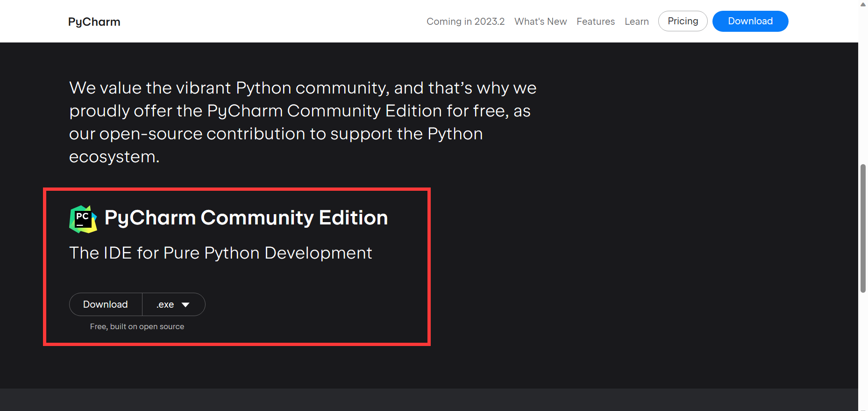Click the 'We value the vibrant Python community' paragraph

303,122
